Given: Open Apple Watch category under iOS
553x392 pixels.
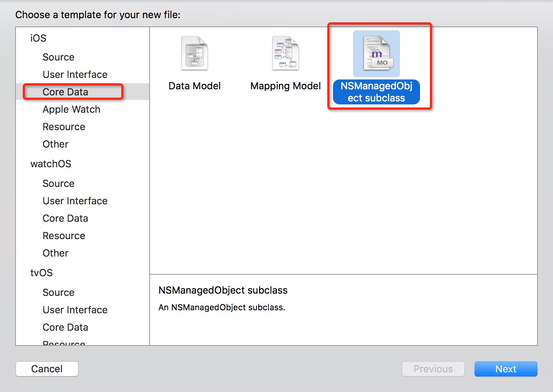Looking at the screenshot, I should pos(72,110).
